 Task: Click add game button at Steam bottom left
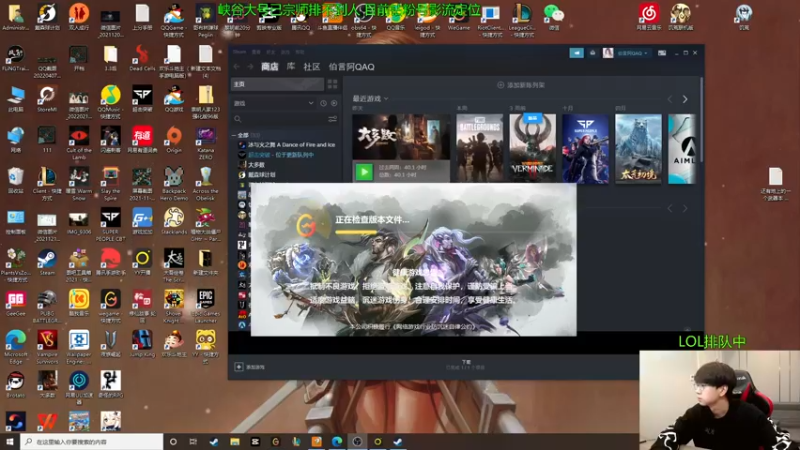(x=249, y=367)
